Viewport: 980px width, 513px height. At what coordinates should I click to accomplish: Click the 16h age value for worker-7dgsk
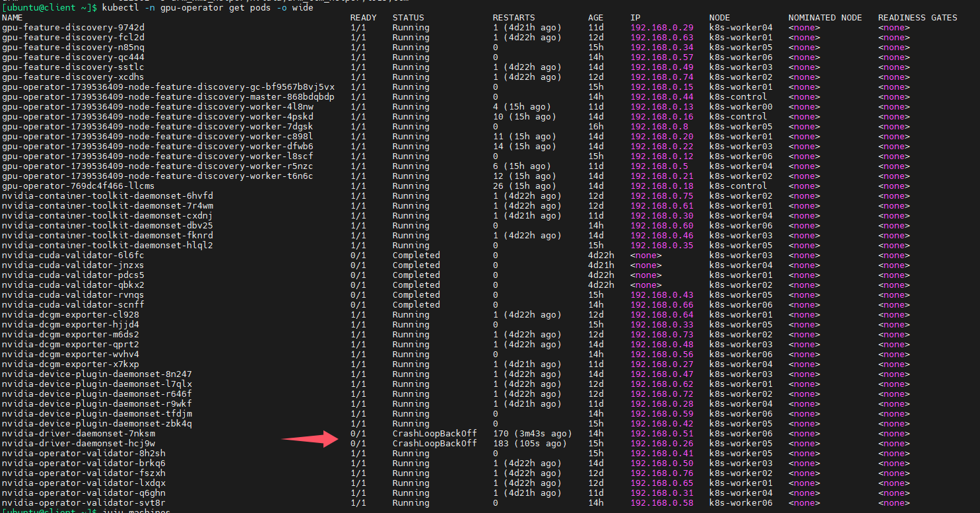pos(596,126)
